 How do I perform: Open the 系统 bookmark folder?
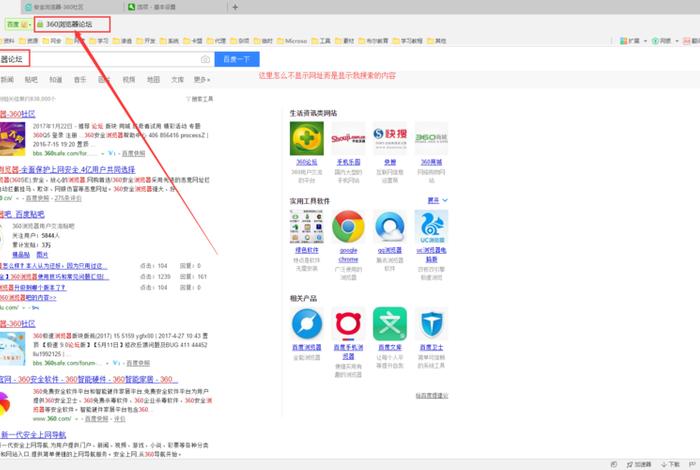click(x=169, y=41)
